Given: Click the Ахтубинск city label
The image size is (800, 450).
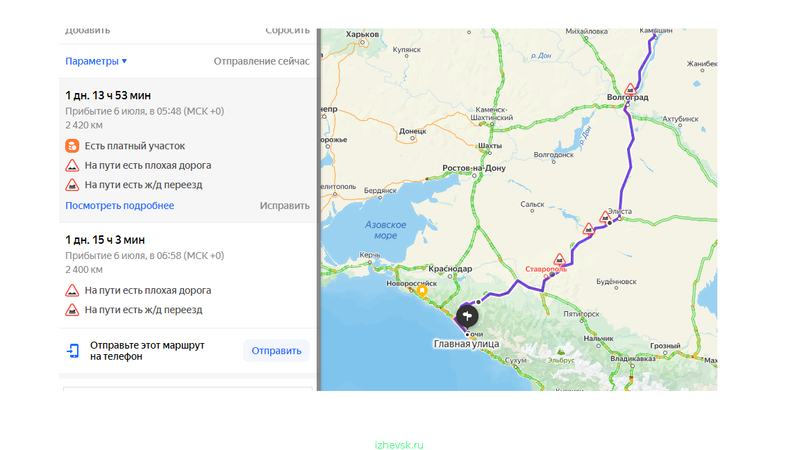Looking at the screenshot, I should click(680, 119).
